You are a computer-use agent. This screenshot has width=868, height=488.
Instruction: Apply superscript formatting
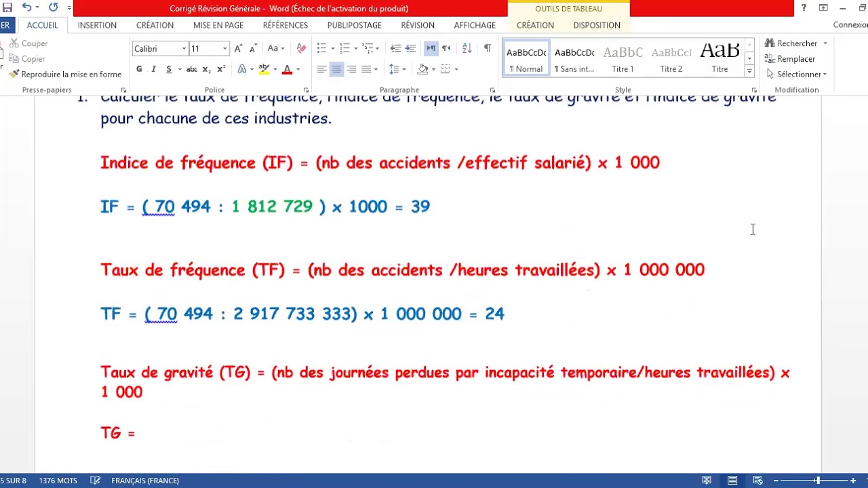pyautogui.click(x=220, y=69)
